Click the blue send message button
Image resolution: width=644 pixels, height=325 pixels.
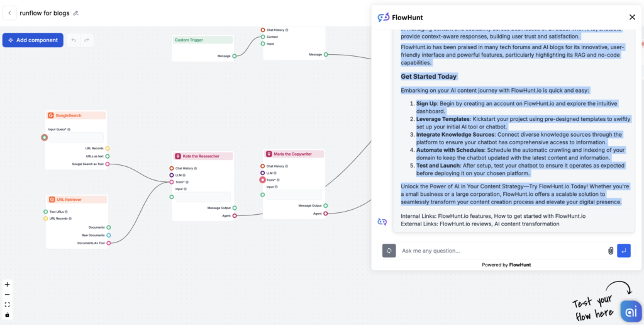623,251
